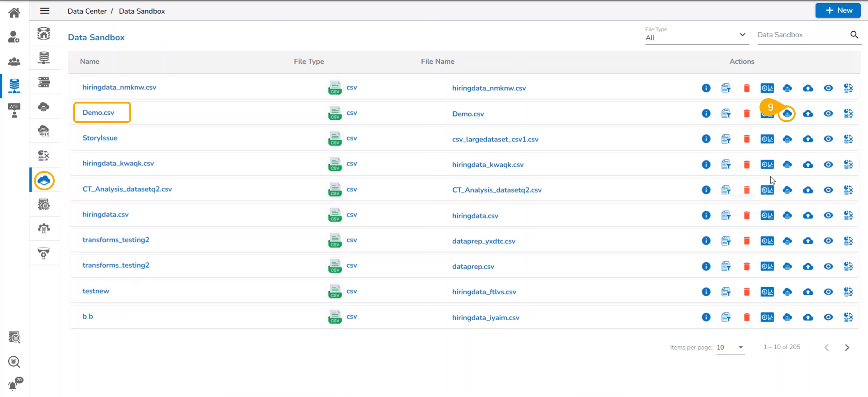The image size is (868, 397).
Task: Toggle preview eye icon for CT_Analysis_datasetq2.csv
Action: click(x=828, y=190)
